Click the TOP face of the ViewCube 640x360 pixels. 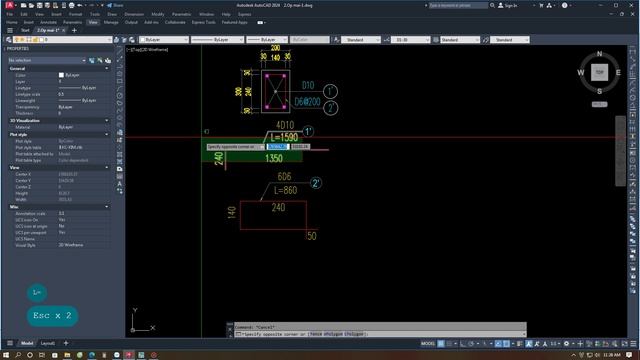tap(599, 72)
